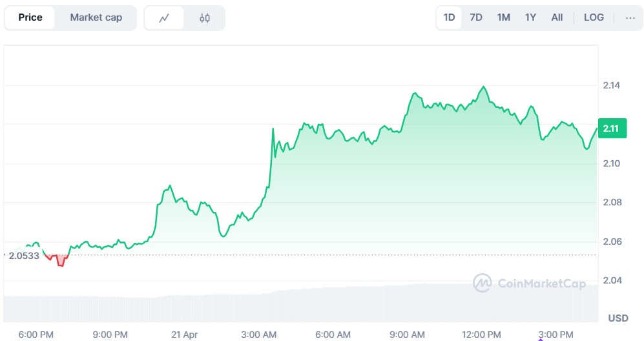Click the 21 Apr date axis label

coord(185,335)
